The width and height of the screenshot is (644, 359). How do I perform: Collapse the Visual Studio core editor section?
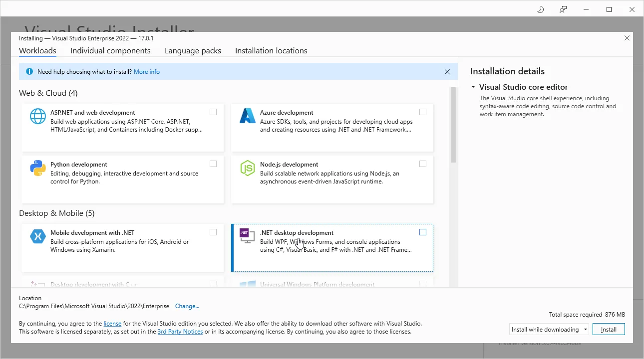(473, 87)
